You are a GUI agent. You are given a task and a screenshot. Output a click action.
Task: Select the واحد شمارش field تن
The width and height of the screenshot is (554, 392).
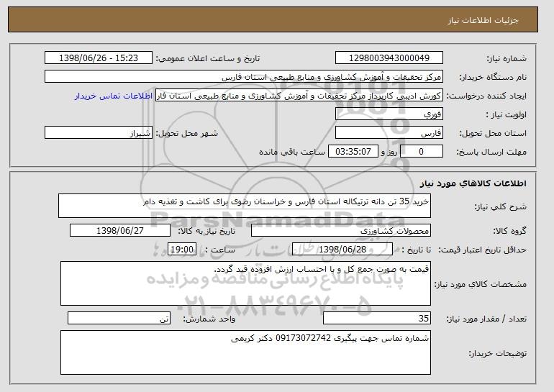point(119,318)
